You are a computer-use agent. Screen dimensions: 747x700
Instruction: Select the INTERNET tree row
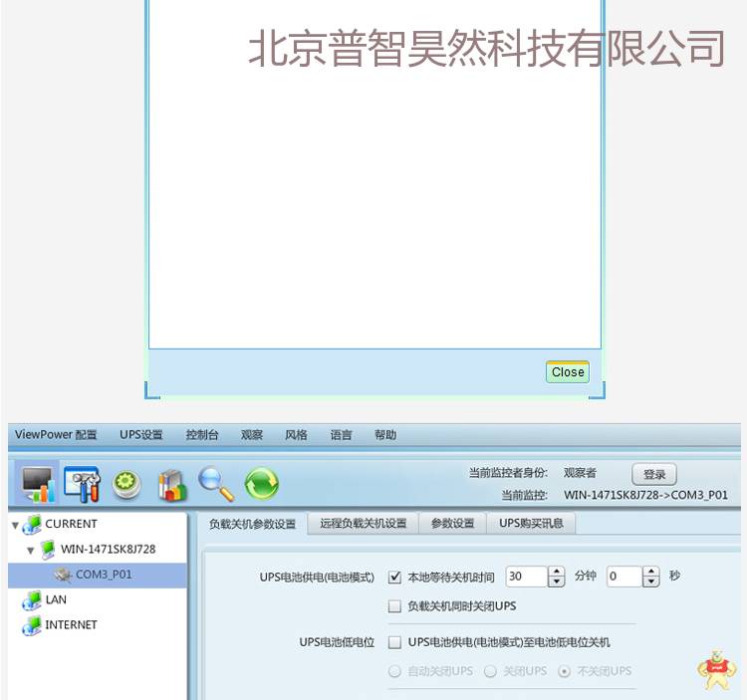click(98, 625)
